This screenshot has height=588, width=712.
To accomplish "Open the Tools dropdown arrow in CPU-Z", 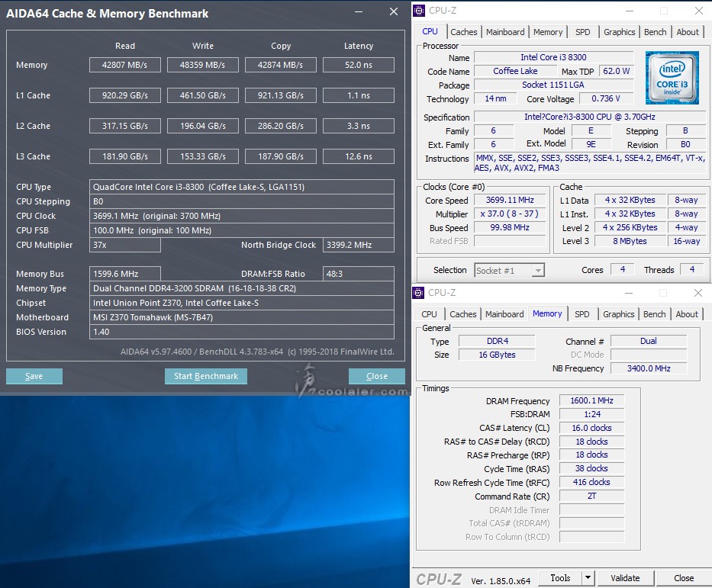I will (x=588, y=577).
